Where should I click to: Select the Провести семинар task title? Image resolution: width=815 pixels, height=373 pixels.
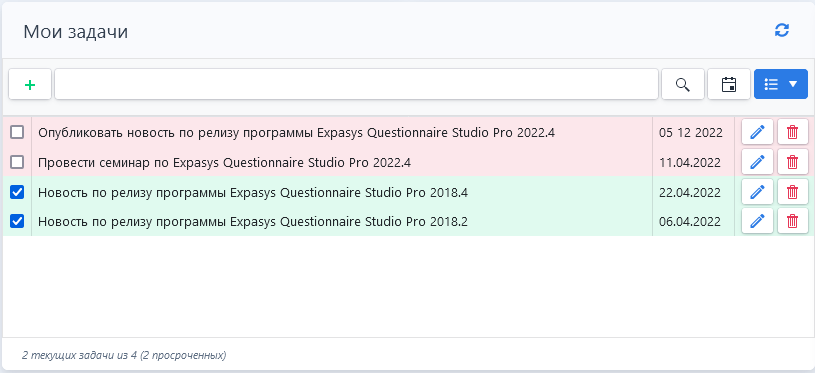pos(224,163)
